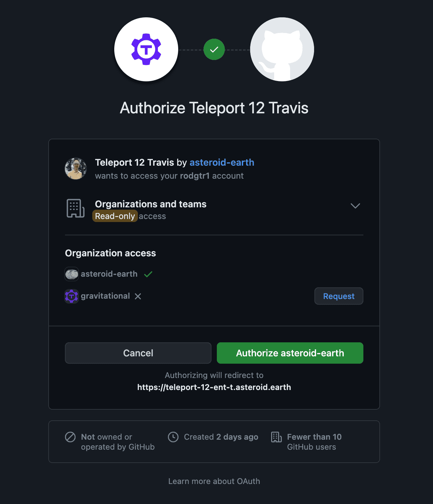Click the app owner avatar photo

(76, 169)
